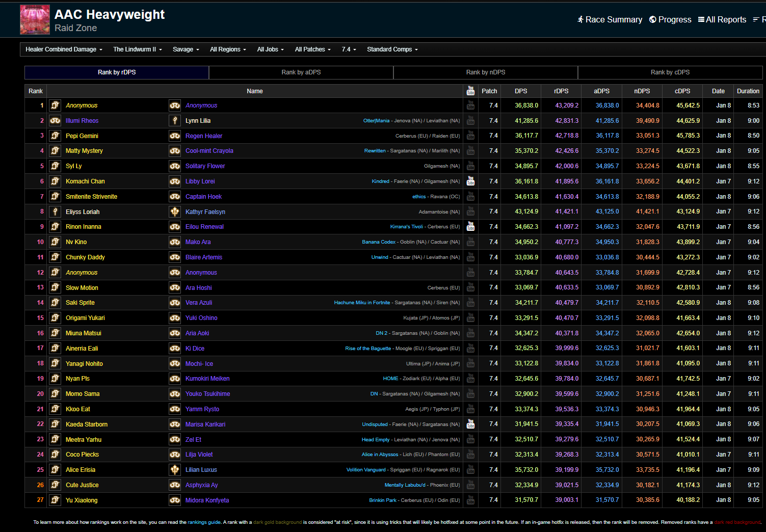Click the job icon beside Solitary Flower
This screenshot has height=532, width=766.
click(175, 166)
